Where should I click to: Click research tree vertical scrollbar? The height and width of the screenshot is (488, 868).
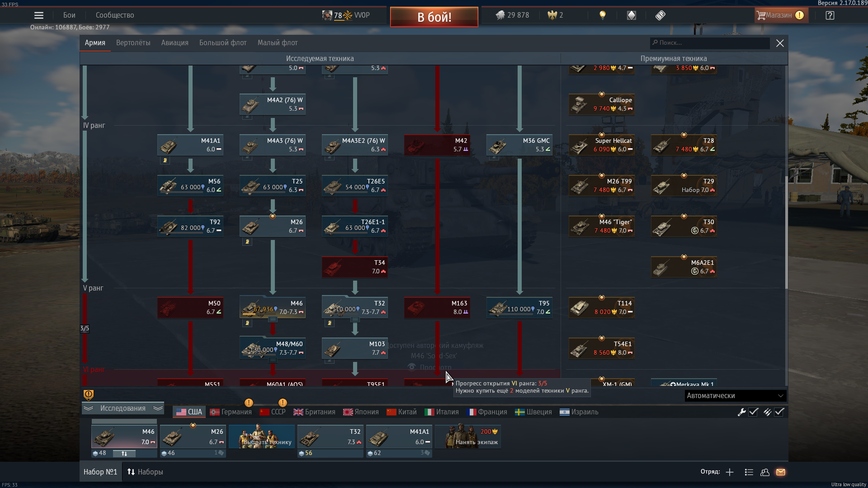coord(787,177)
